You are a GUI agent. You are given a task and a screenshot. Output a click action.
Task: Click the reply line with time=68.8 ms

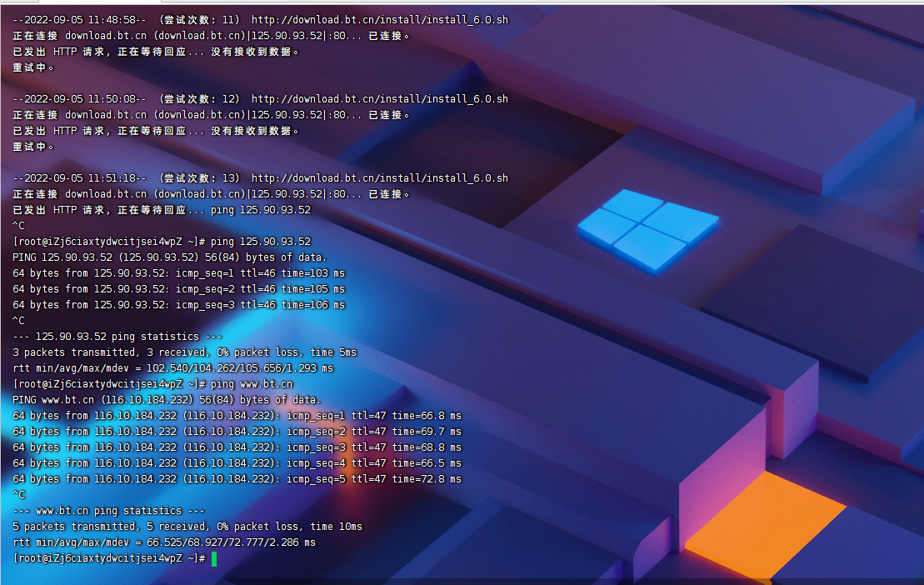tap(237, 447)
